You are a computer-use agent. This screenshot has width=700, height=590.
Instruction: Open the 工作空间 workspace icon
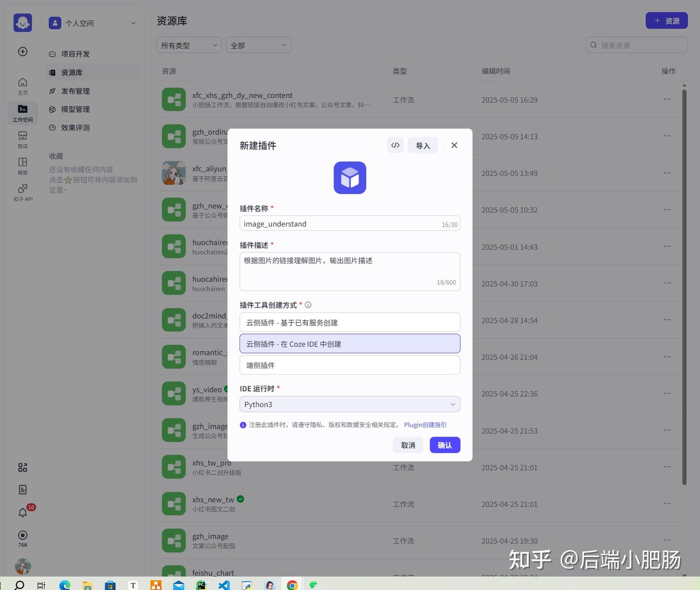[x=23, y=113]
